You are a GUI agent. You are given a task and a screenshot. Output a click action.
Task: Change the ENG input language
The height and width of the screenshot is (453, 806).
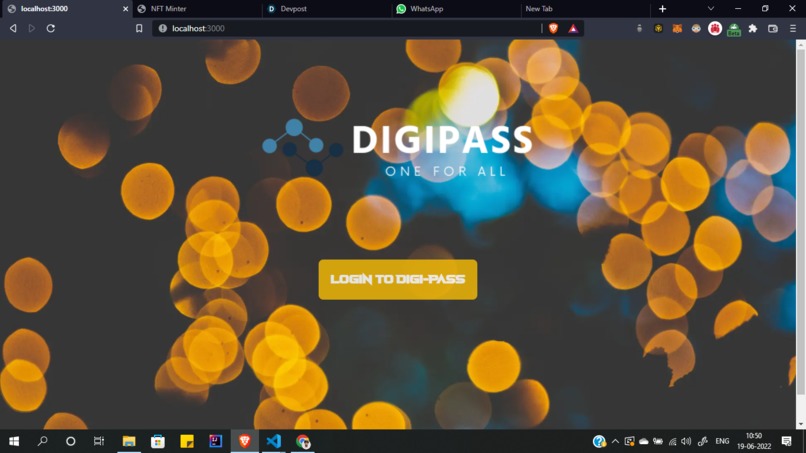pos(722,441)
